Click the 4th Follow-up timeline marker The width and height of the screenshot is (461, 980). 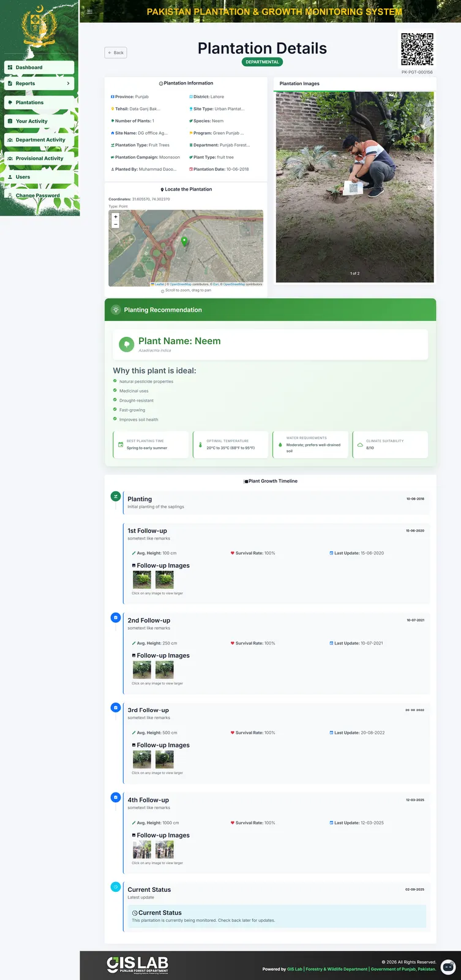[x=115, y=797]
